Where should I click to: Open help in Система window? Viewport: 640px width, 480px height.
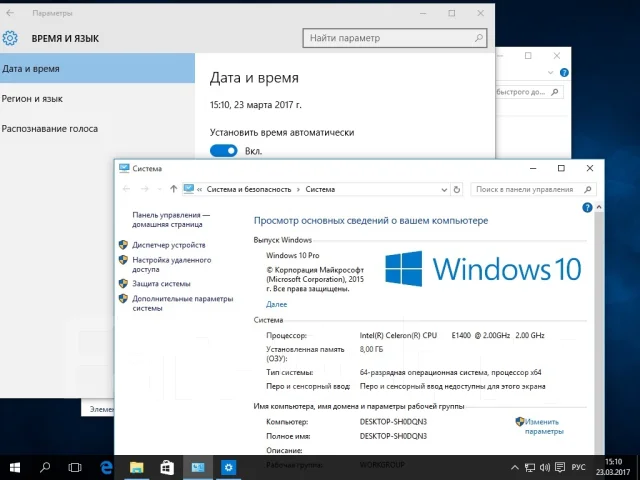[x=587, y=208]
